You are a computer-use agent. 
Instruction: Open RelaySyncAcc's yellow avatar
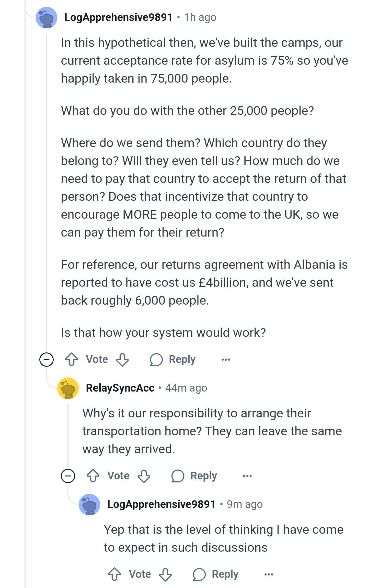(x=68, y=388)
